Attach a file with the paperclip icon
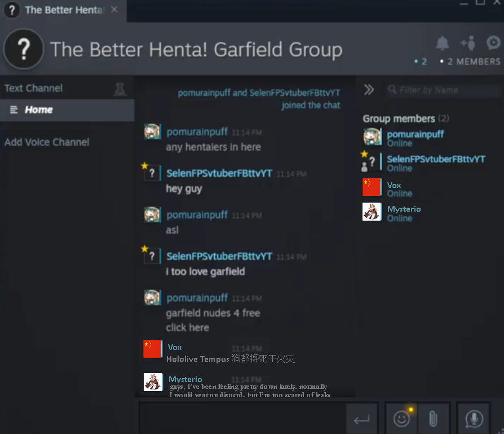This screenshot has width=504, height=434. 434,419
